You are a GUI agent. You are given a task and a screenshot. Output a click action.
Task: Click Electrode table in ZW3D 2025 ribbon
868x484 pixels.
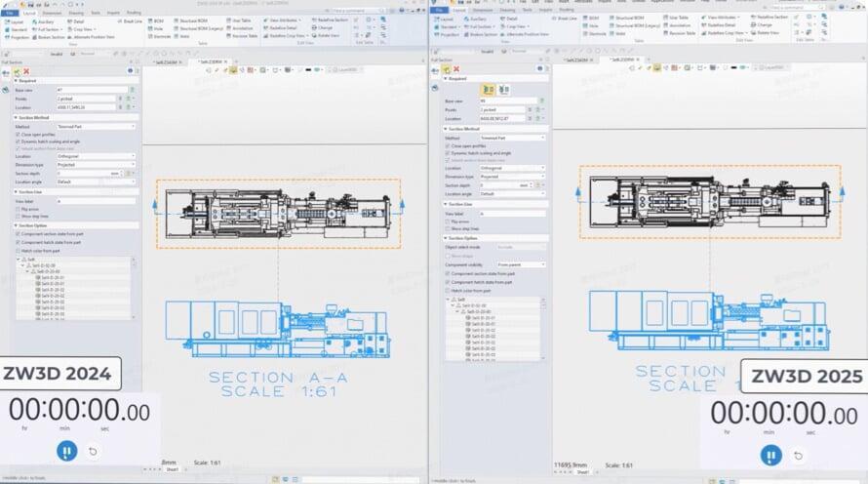coord(594,33)
